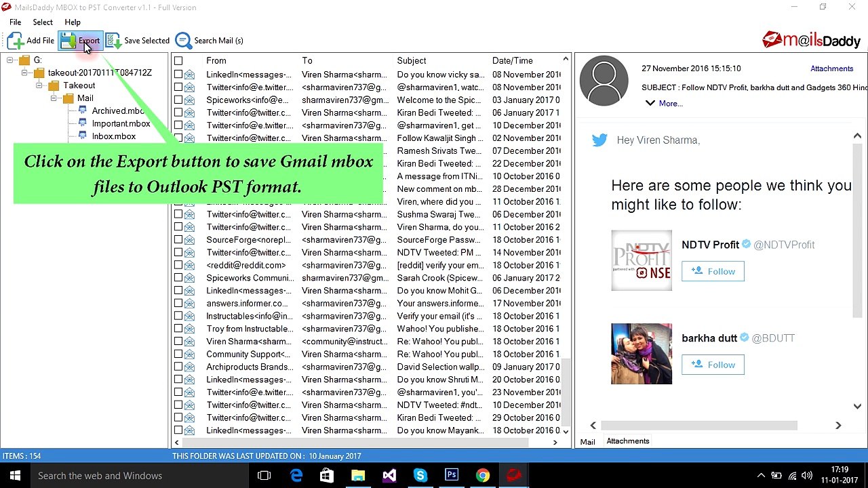868x488 pixels.
Task: Open Photoshop from taskbar
Action: [452, 476]
